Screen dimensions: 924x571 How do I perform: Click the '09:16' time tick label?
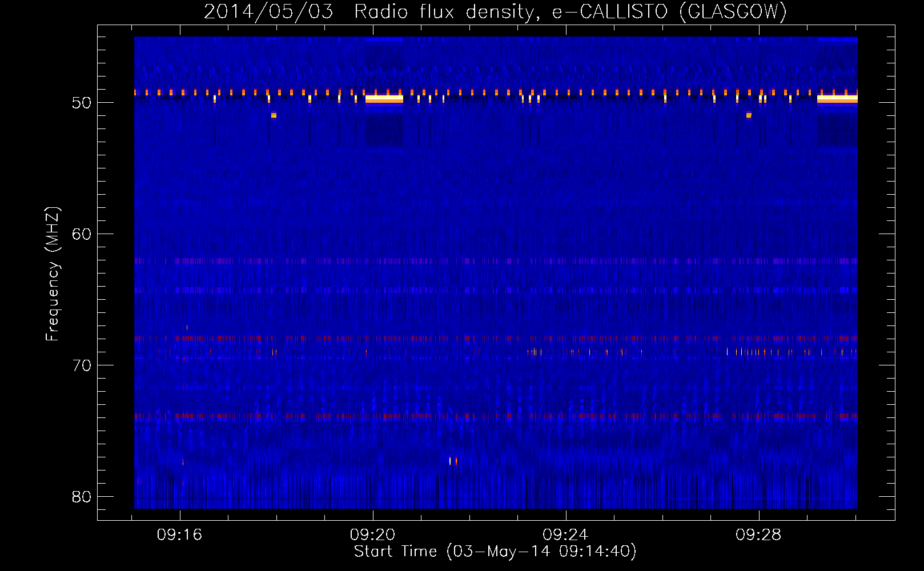coord(180,535)
